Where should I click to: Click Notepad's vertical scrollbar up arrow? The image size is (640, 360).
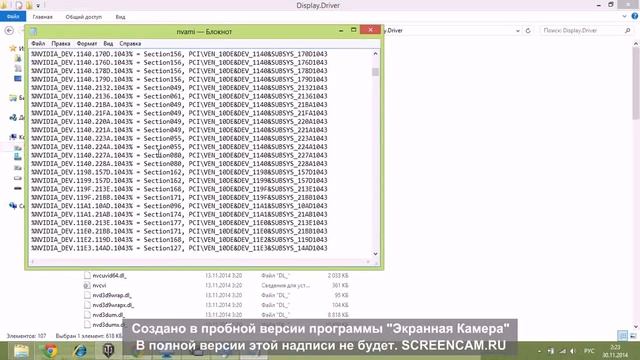(x=376, y=53)
